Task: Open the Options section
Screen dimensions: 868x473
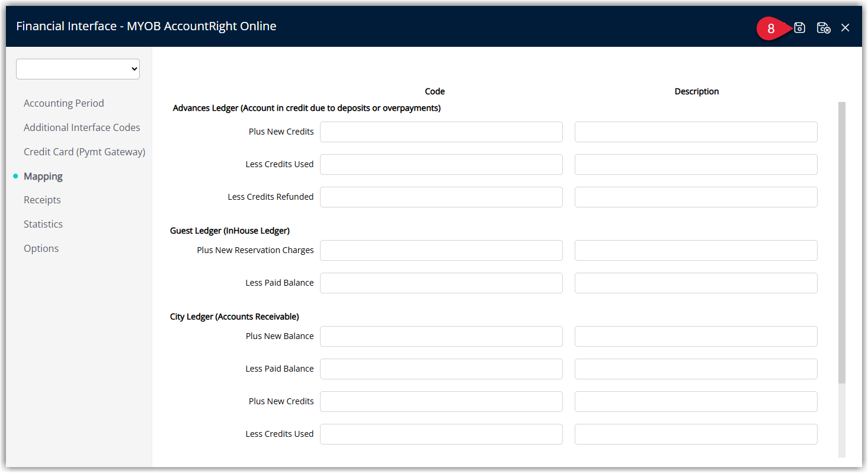Action: (x=41, y=248)
